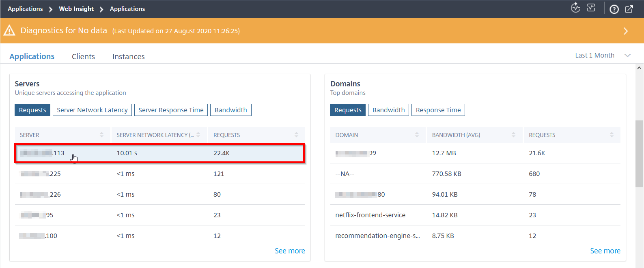This screenshot has height=268, width=644.
Task: Select Bandwidth in the Servers panel
Action: pyautogui.click(x=231, y=110)
